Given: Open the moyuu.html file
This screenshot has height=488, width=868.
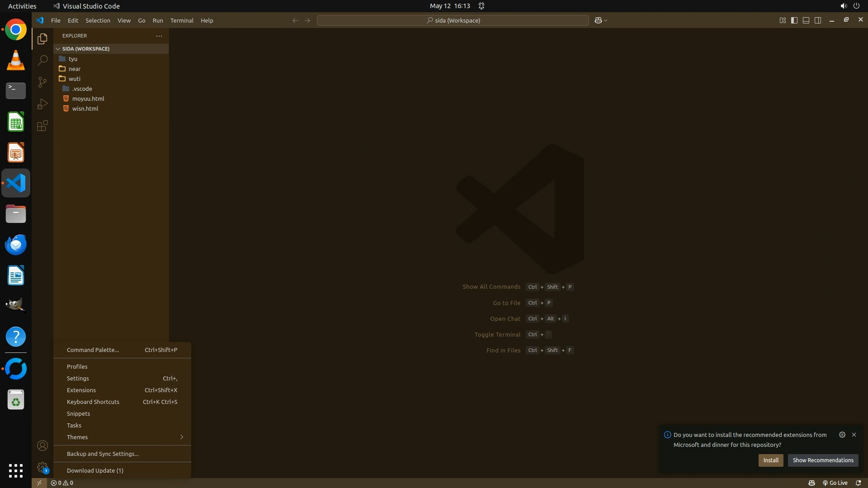Looking at the screenshot, I should pos(88,99).
